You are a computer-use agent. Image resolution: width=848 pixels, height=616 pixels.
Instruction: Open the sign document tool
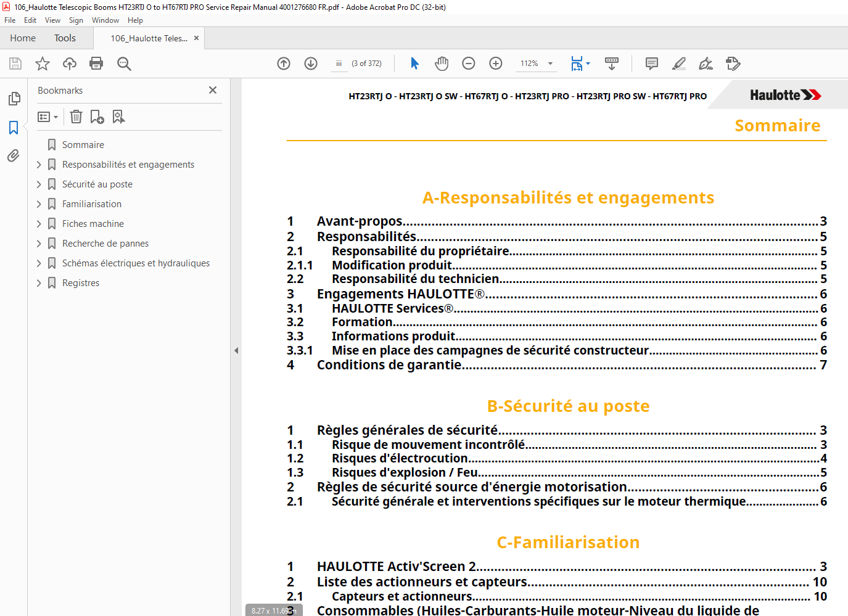point(706,64)
